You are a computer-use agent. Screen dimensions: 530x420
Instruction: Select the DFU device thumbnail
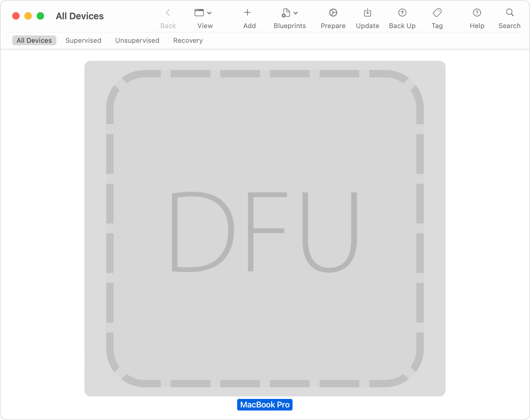click(x=265, y=229)
